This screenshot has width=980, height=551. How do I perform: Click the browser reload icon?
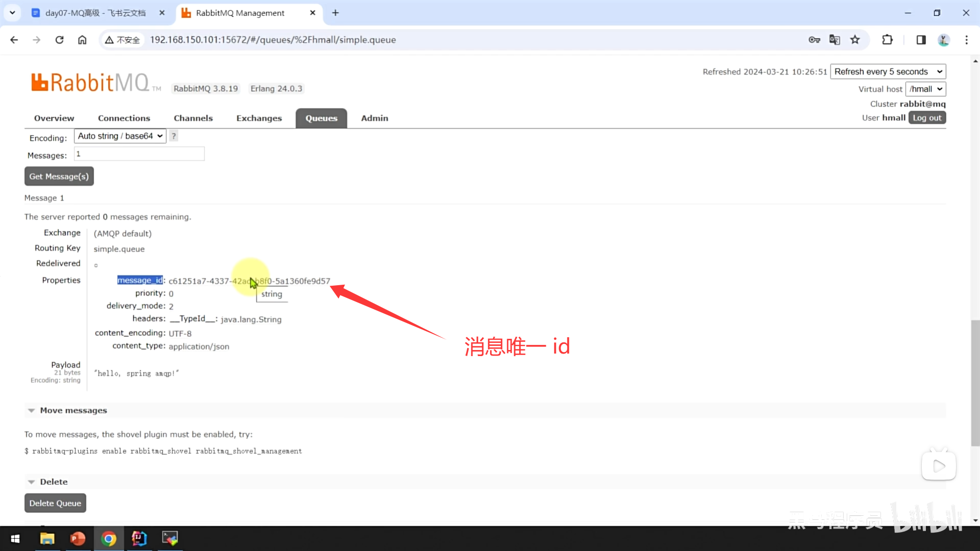[x=59, y=40]
